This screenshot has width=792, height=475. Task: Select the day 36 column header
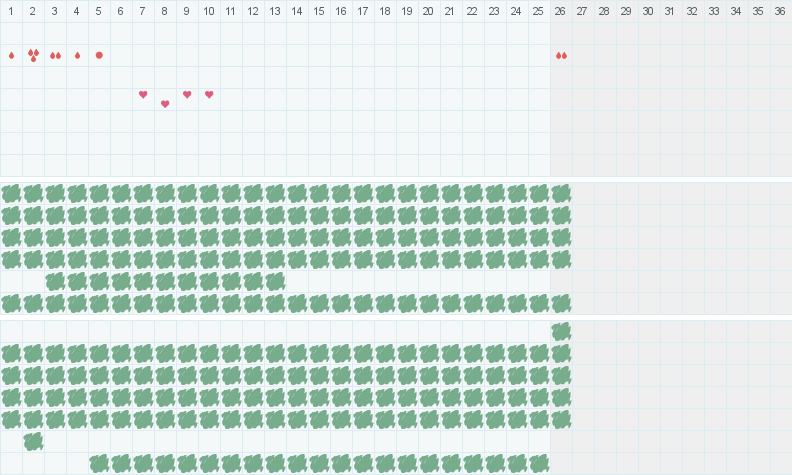click(x=780, y=11)
